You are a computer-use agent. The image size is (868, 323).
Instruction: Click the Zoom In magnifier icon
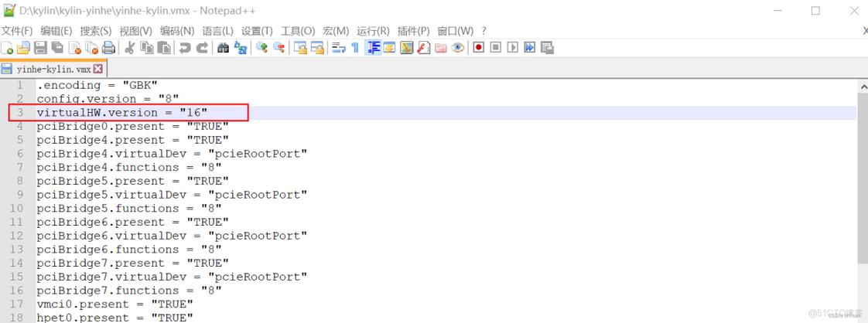261,48
